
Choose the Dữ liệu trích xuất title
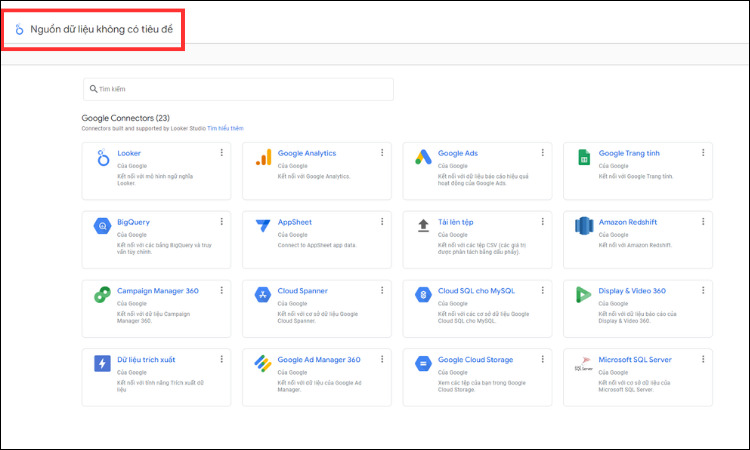[146, 360]
